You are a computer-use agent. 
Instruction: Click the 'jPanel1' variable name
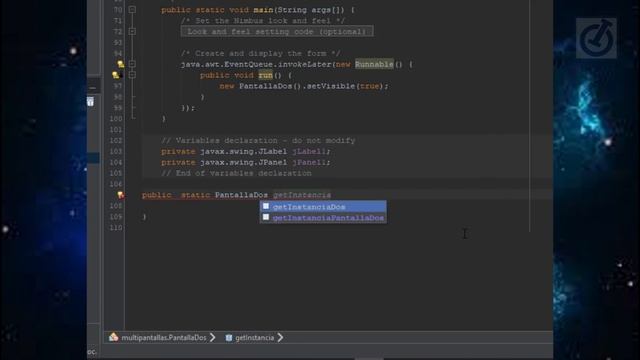309,162
